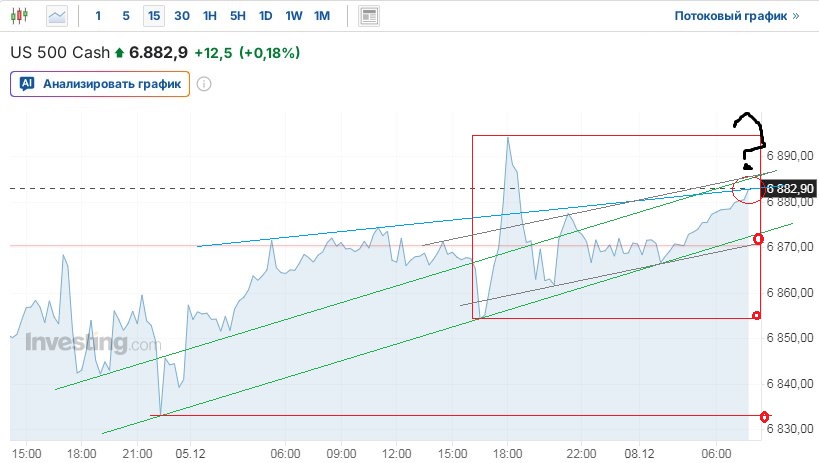Viewport: 819px width, 463px height.
Task: Click the green up-arrow price indicator
Action: [120, 52]
